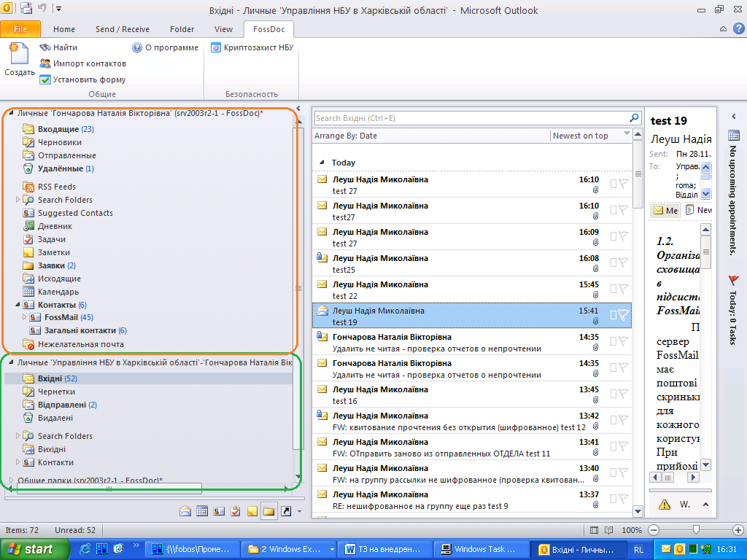747x560 pixels.
Task: Collapse Личные 'Гончарова Наталія Вікторівна' mailbox
Action: [x=11, y=113]
